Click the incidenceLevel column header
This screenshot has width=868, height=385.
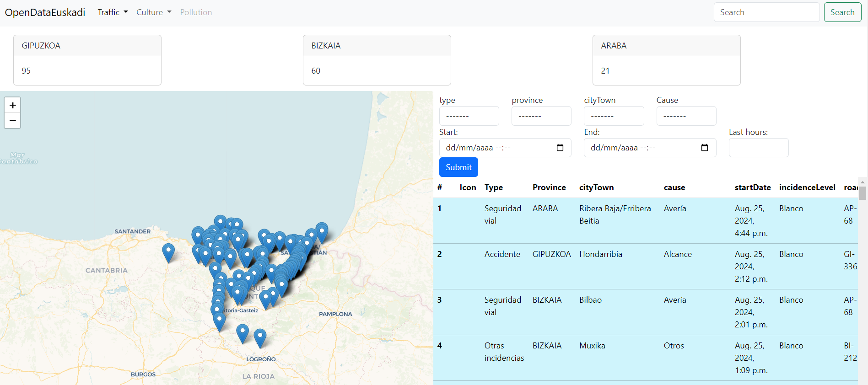pyautogui.click(x=807, y=187)
